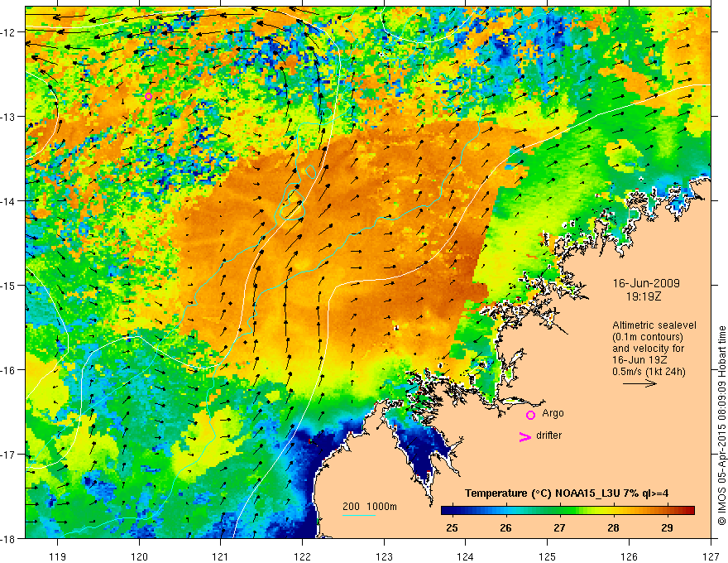Click the temperature color bar legend

568,510
